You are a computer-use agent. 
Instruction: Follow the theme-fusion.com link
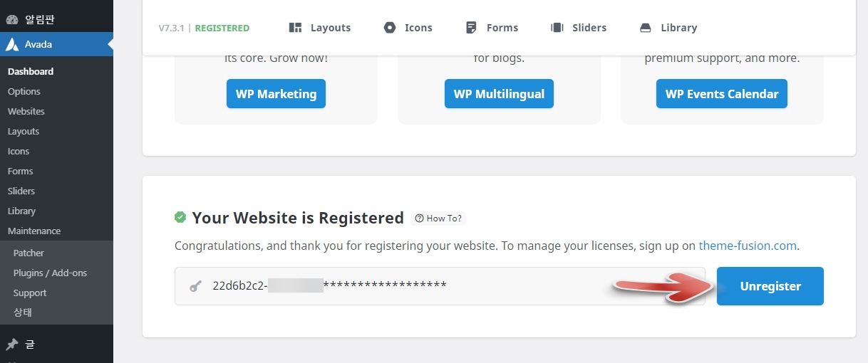748,246
